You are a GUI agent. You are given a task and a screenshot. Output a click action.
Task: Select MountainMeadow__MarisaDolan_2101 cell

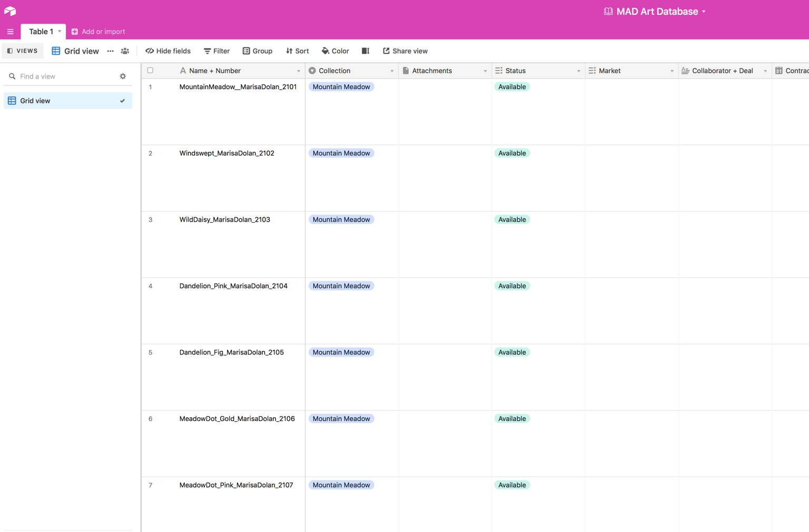click(x=238, y=87)
